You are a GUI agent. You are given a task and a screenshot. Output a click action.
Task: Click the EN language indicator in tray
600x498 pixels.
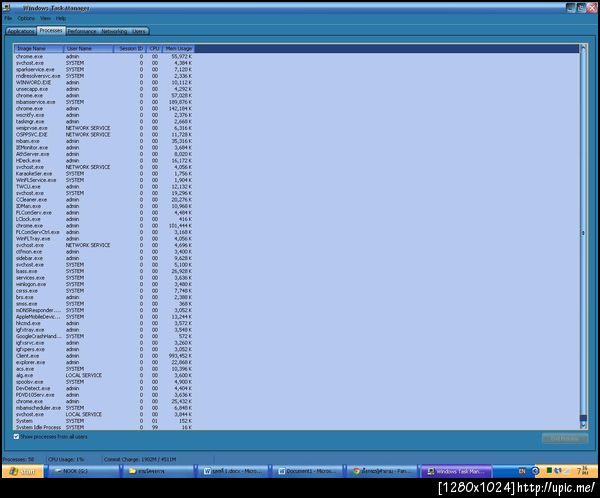tap(522, 471)
